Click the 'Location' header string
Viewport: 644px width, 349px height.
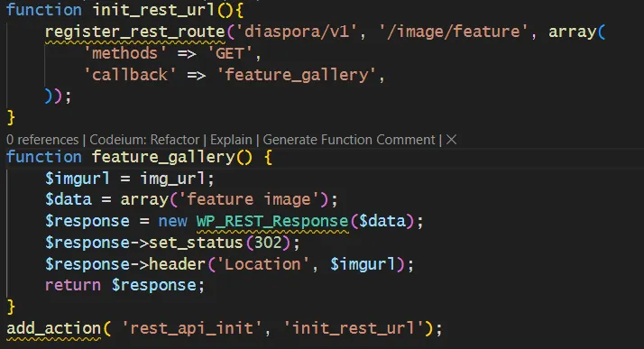pyautogui.click(x=262, y=264)
